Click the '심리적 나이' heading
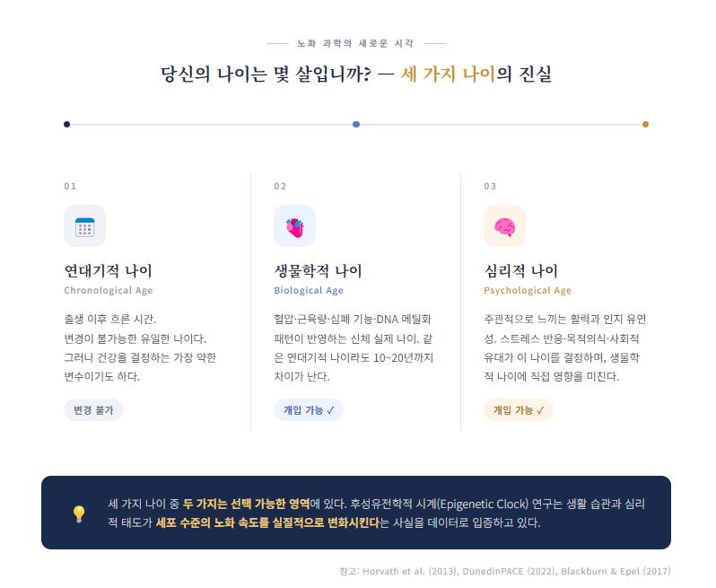 521,271
